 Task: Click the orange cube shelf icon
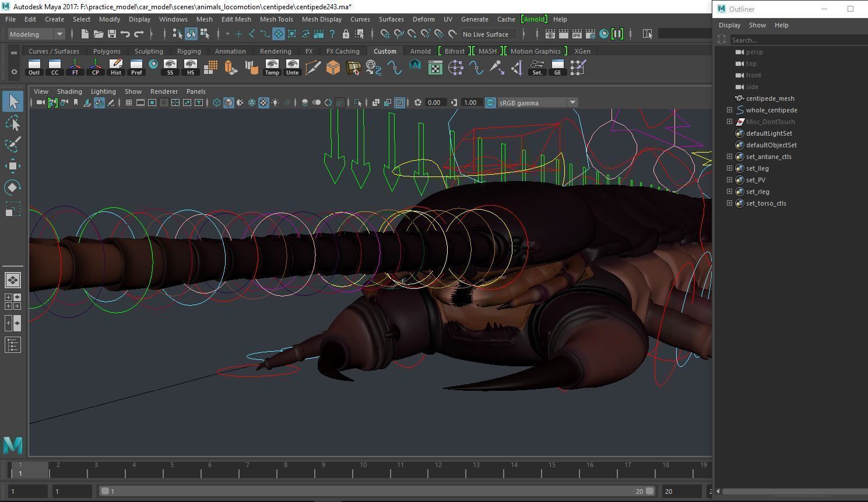333,68
